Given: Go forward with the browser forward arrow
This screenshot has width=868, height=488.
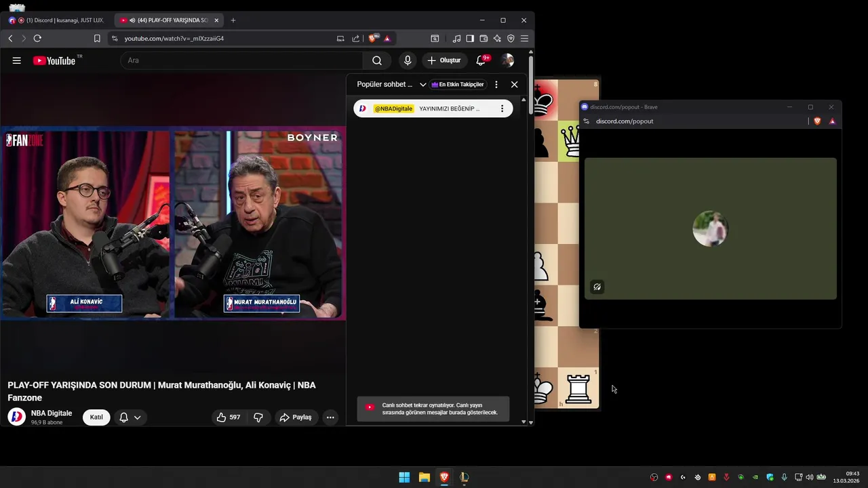Looking at the screenshot, I should coord(24,39).
